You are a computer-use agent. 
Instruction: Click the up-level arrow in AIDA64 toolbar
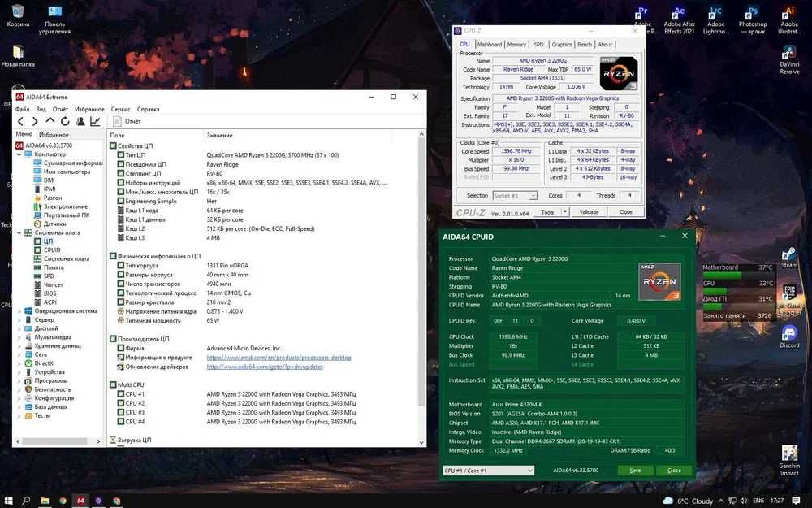[x=50, y=121]
